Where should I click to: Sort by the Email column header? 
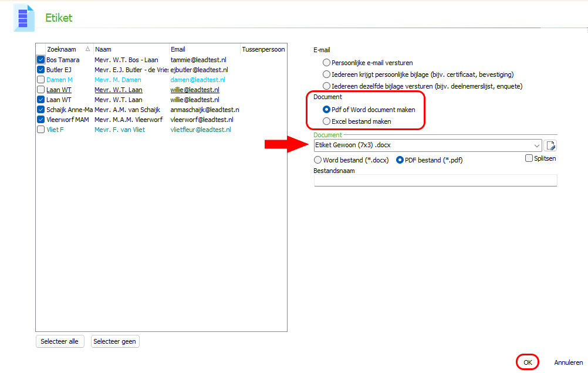point(203,49)
